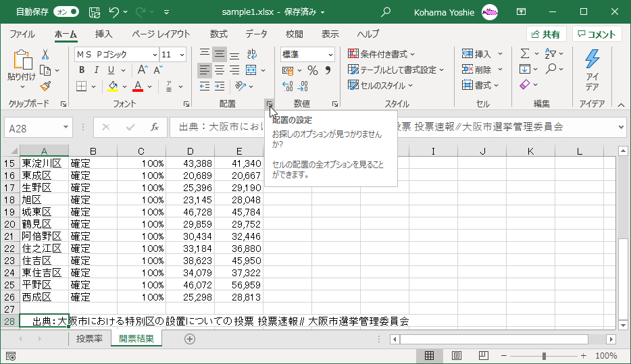Open the ページ レイアウト tab
The width and height of the screenshot is (631, 364).
click(161, 34)
